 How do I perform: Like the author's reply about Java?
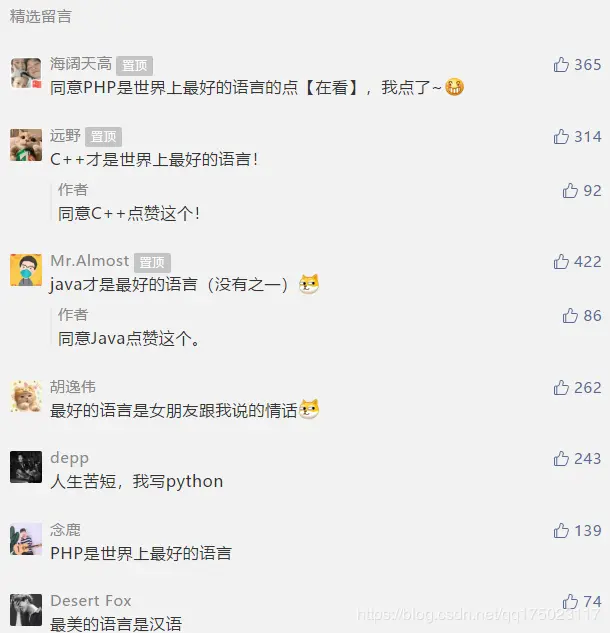tap(570, 316)
